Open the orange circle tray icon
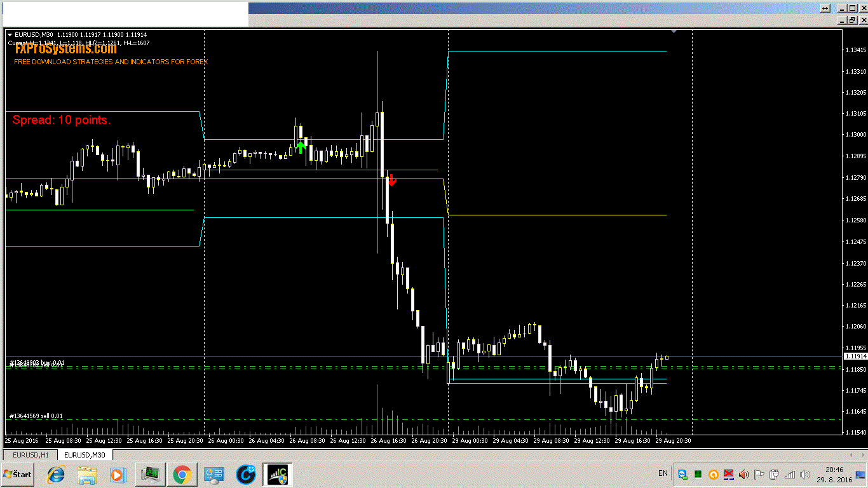The height and width of the screenshot is (488, 868). (x=714, y=474)
